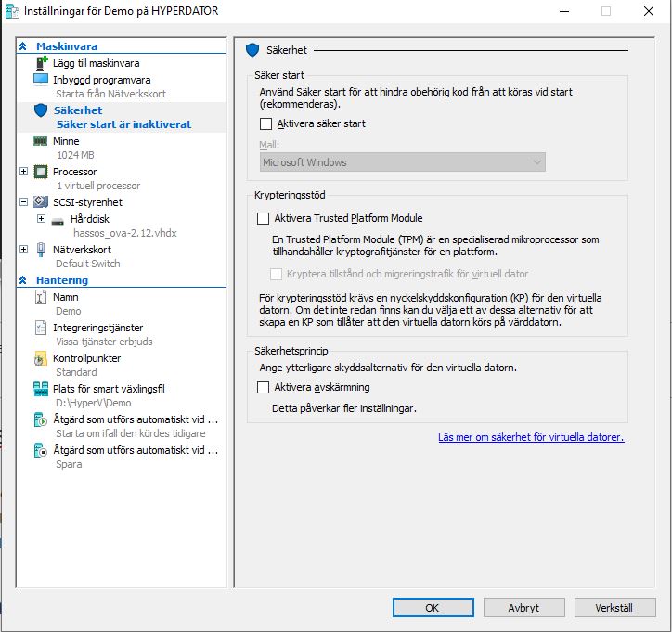Screen dimensions: 672x632
Task: Collapse the Maskinvara section chevron
Action: point(23,46)
